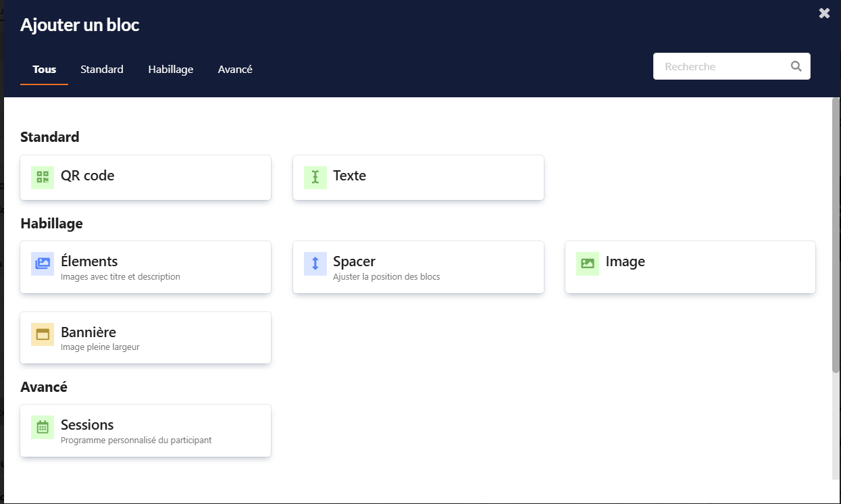Click the green Image block icon

point(587,263)
